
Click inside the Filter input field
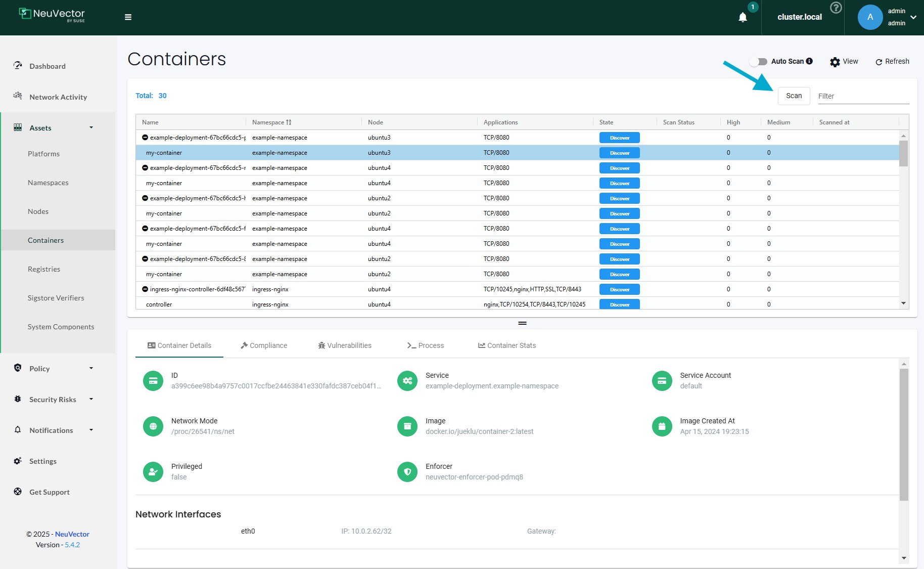pos(863,96)
